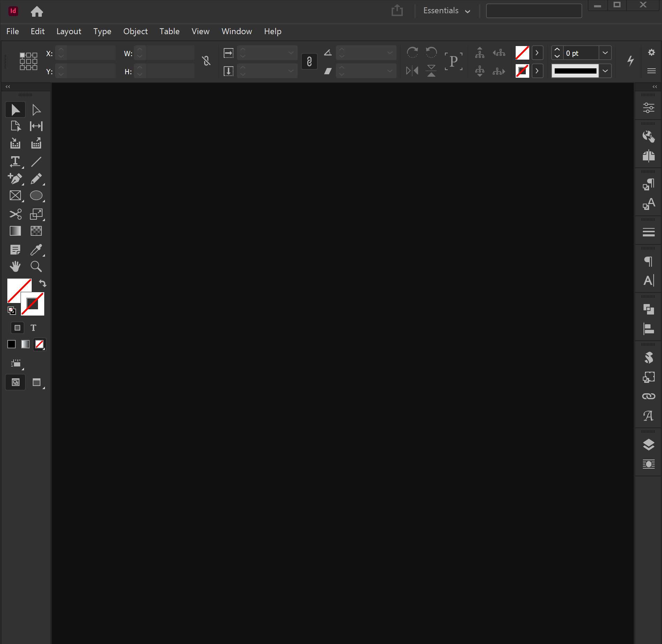The width and height of the screenshot is (662, 644).
Task: Select the Type tool
Action: pos(15,161)
